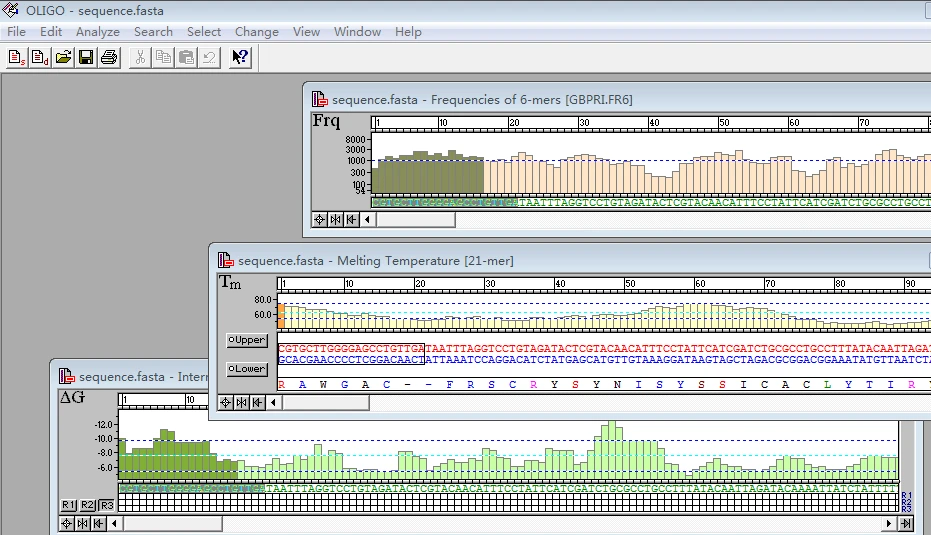Screen dimensions: 931x535
Task: Print with the printer icon
Action: coord(109,57)
